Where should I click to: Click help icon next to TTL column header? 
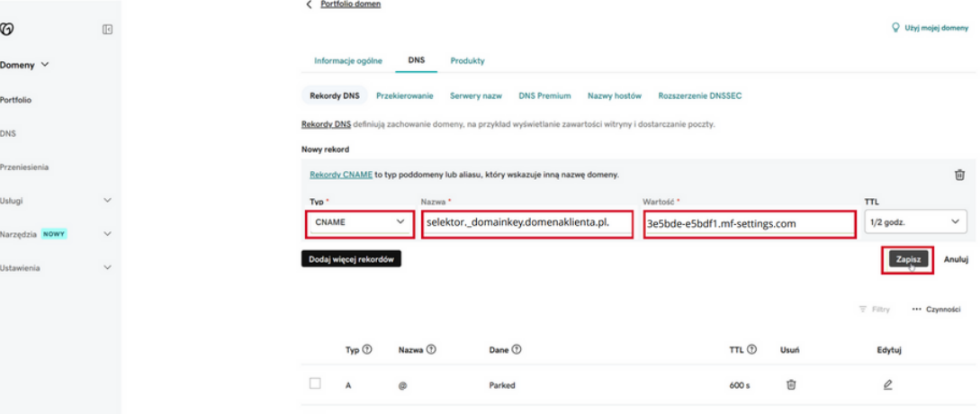point(751,350)
